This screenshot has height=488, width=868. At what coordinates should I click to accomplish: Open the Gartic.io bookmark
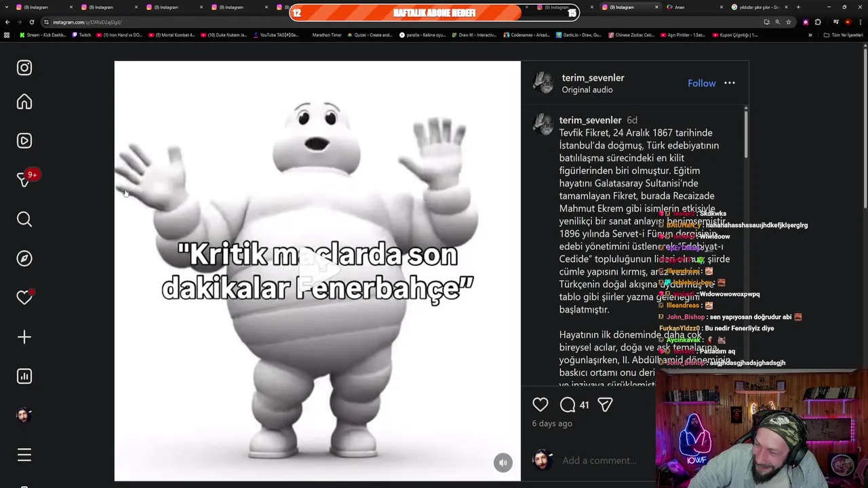pos(580,35)
